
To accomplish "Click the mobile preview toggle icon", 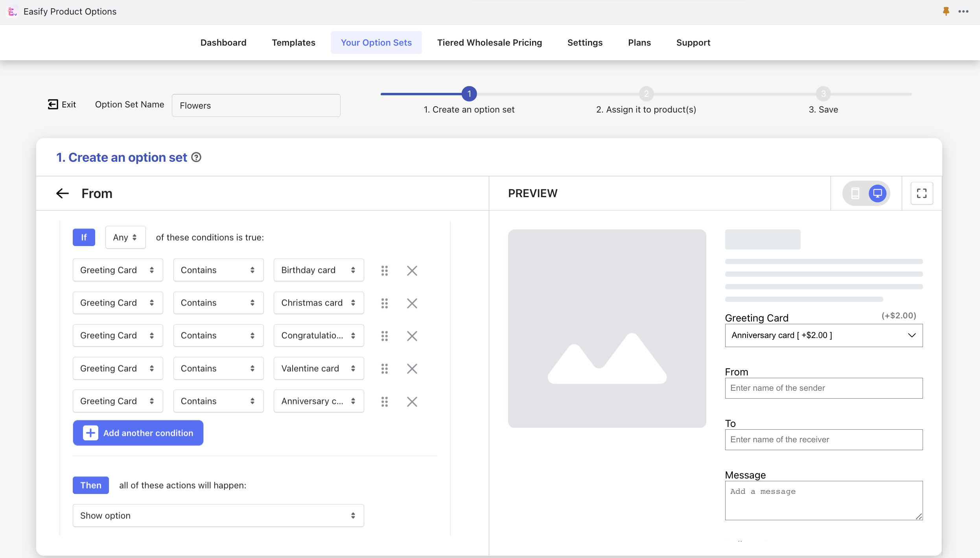I will coord(855,194).
